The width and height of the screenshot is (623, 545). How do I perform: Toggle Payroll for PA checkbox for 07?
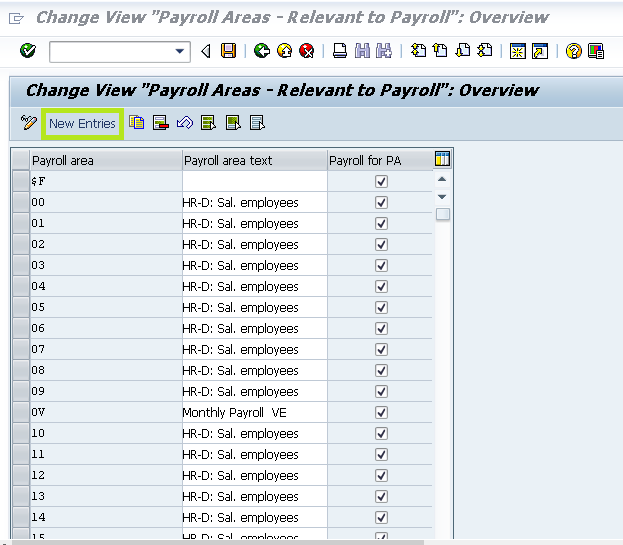pos(381,350)
